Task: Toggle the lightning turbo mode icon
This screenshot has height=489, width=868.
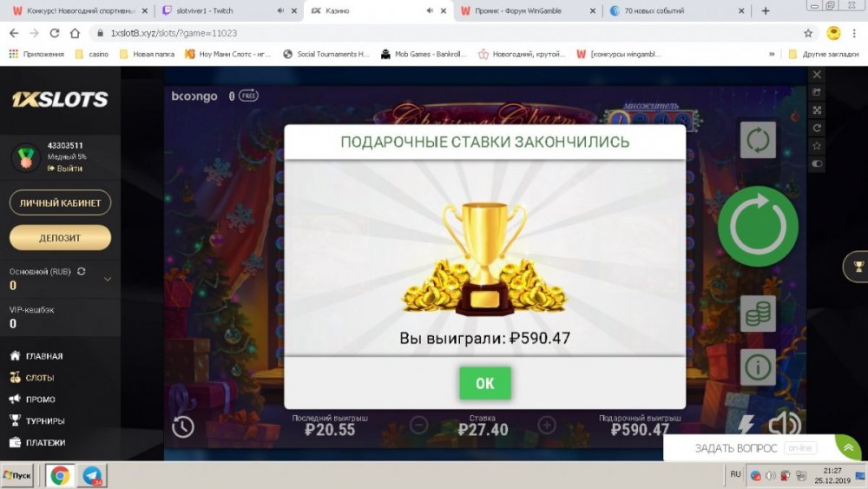Action: point(746,426)
